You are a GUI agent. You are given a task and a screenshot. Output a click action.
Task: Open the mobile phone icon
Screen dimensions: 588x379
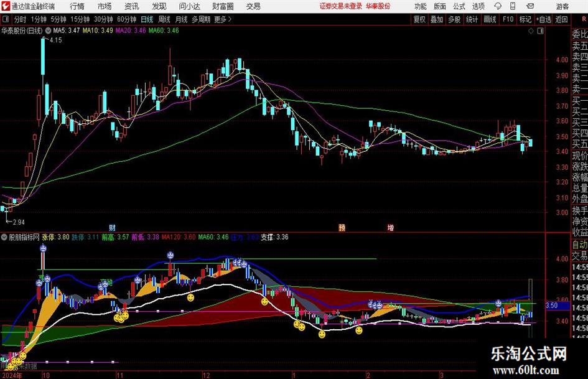point(513,6)
